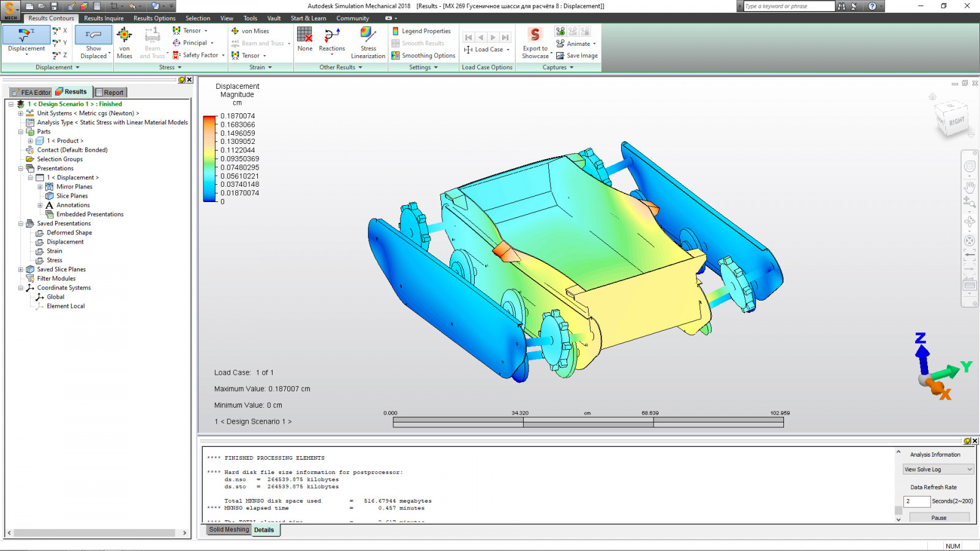The image size is (980, 551).
Task: Select the Stress saved presentation
Action: coord(55,260)
